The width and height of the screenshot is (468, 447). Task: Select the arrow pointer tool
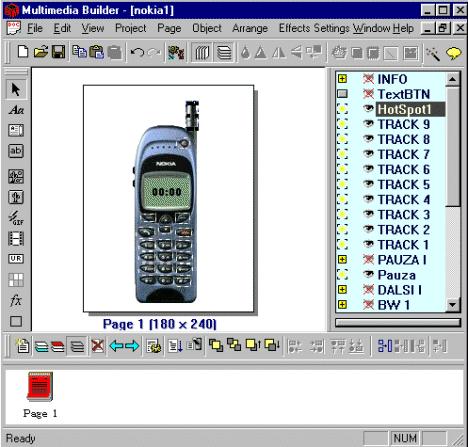tap(16, 89)
